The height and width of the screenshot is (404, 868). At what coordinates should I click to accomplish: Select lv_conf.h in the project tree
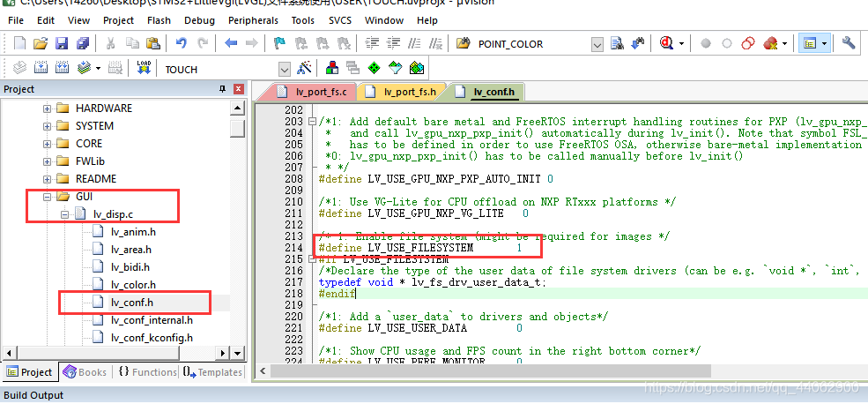pyautogui.click(x=132, y=303)
